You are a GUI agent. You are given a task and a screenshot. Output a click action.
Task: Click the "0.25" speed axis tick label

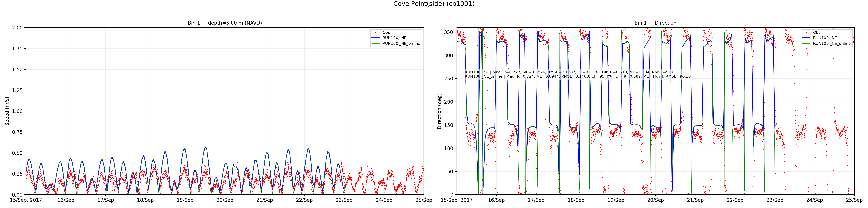(x=18, y=174)
